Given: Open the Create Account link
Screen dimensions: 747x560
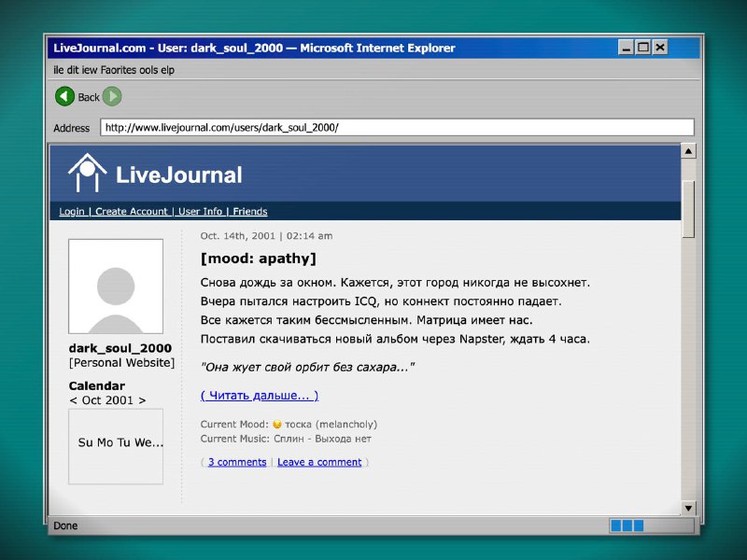Looking at the screenshot, I should [131, 212].
